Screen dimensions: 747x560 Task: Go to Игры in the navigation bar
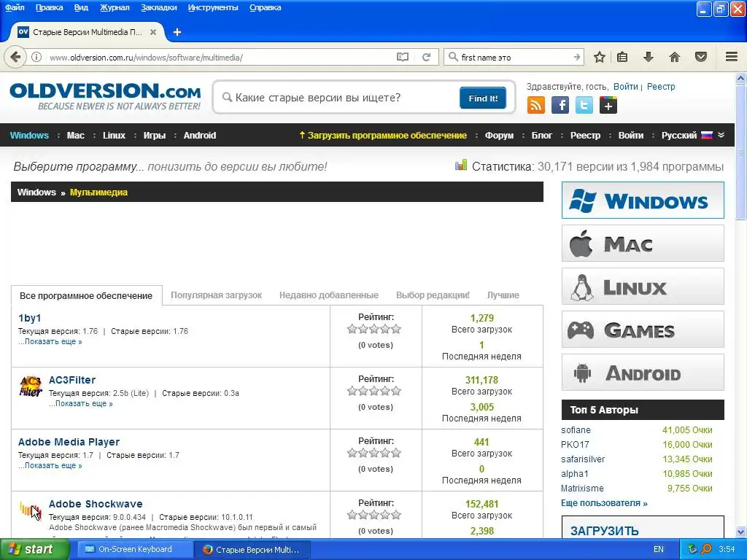[x=155, y=135]
